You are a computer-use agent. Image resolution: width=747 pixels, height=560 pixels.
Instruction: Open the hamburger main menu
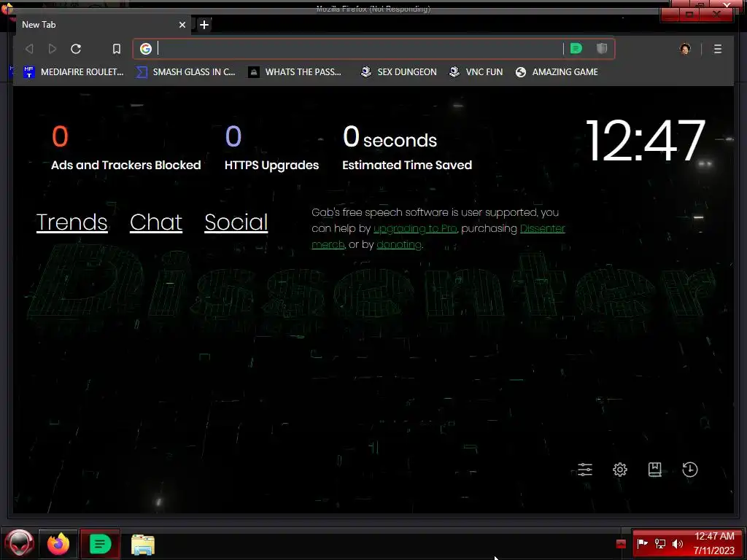(x=718, y=49)
